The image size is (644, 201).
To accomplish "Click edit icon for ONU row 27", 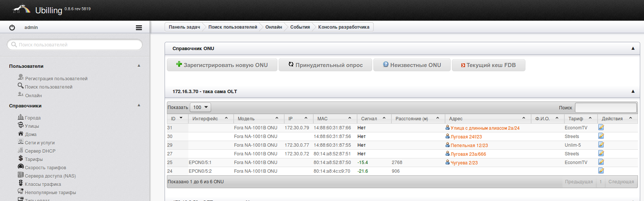I will click(601, 153).
